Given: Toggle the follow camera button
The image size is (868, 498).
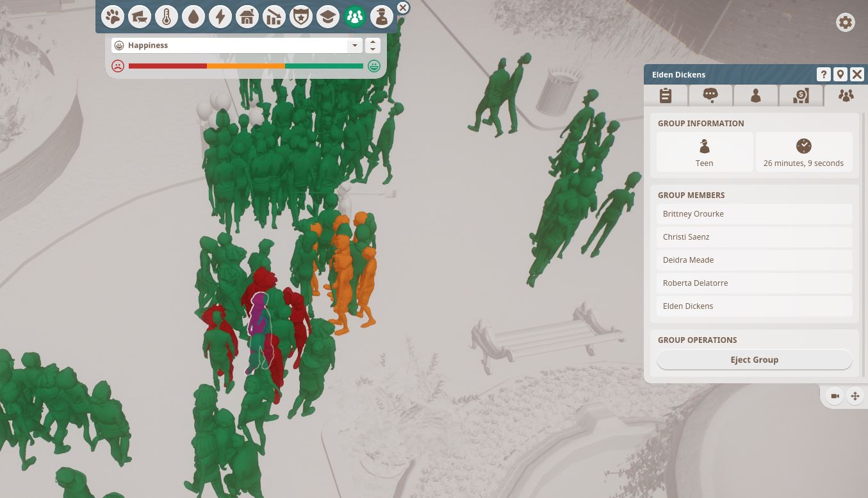Looking at the screenshot, I should tap(835, 396).
